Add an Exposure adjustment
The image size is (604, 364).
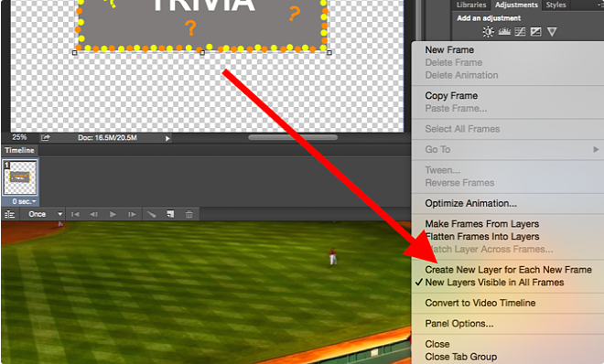click(535, 31)
